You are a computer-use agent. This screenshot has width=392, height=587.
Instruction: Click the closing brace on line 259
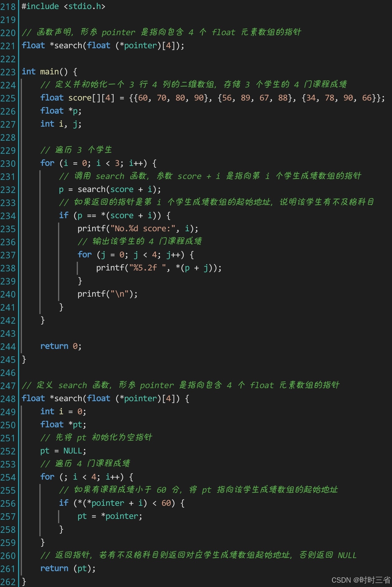[x=43, y=542]
